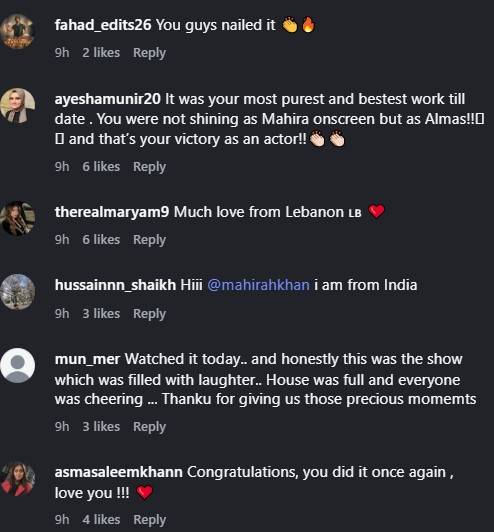
Task: Open fahad_edits26 profile picture
Action: click(17, 31)
